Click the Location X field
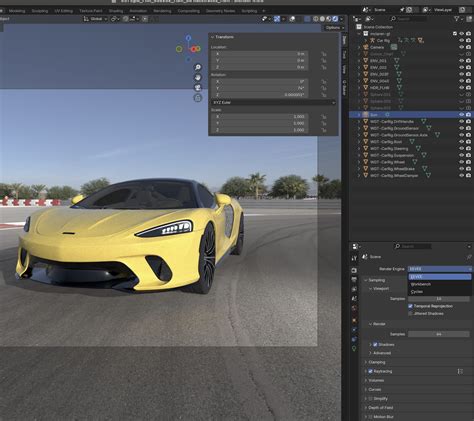This screenshot has width=474, height=421. click(x=259, y=54)
